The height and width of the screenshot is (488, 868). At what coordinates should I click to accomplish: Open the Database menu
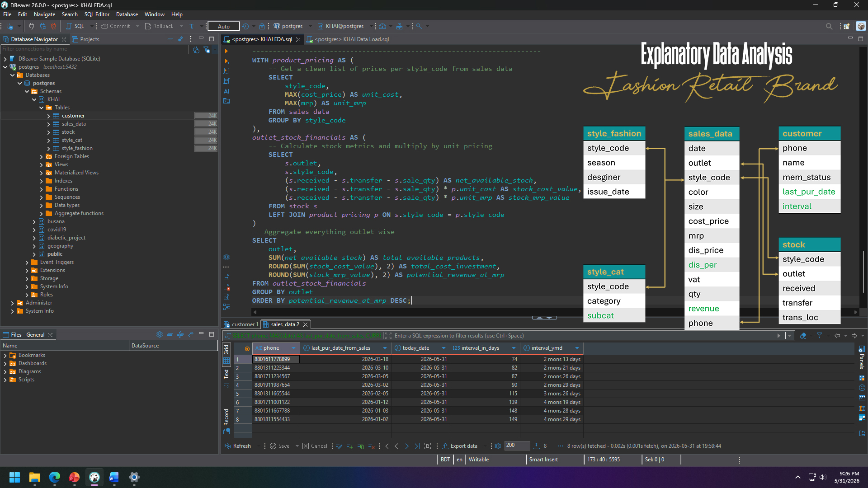127,14
